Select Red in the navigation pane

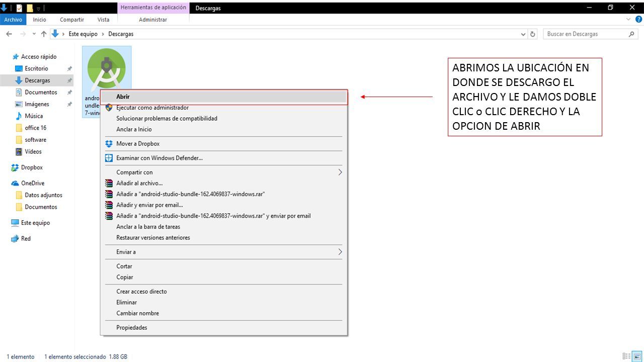(26, 239)
